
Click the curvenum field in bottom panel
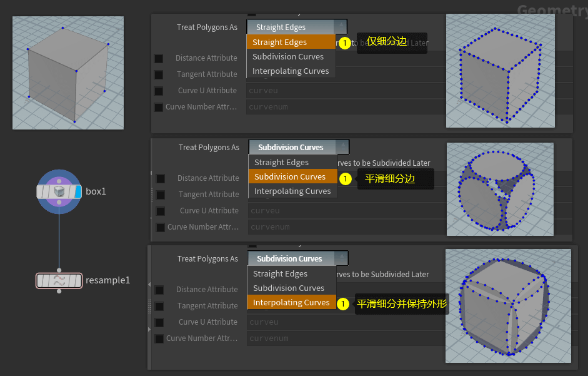(x=346, y=338)
